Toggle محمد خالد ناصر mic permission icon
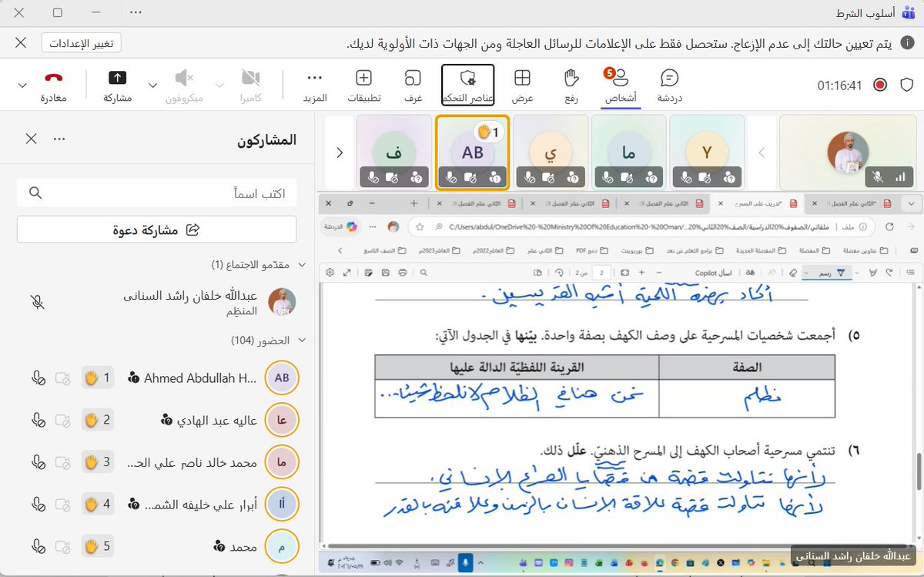 tap(37, 462)
